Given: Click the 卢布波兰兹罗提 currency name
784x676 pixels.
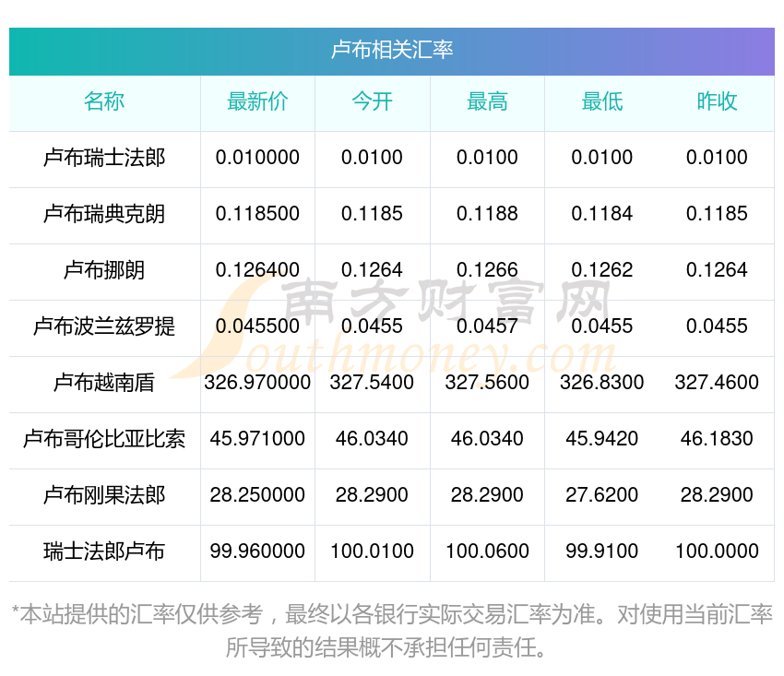Looking at the screenshot, I should point(104,327).
